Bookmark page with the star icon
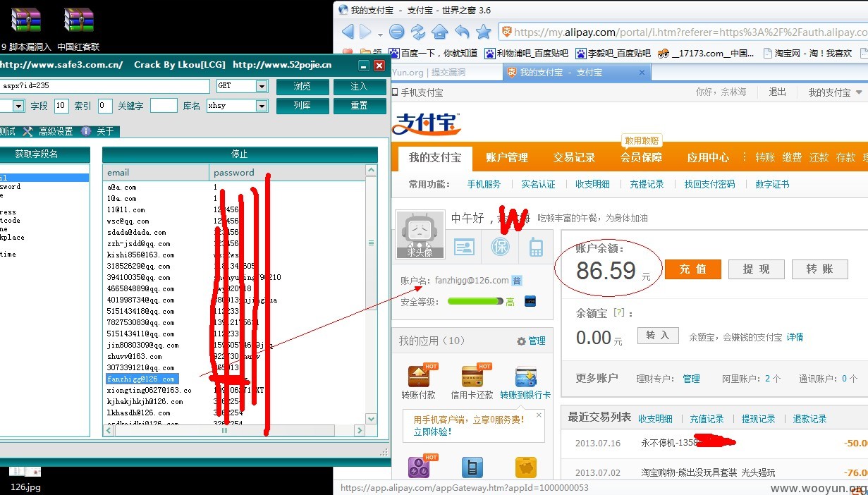 pyautogui.click(x=484, y=32)
